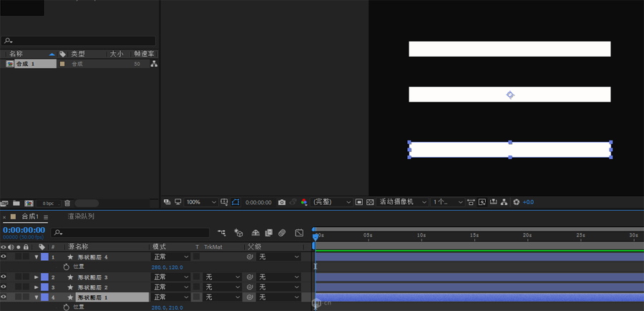Toggle region of interest button in viewer
The height and width of the screenshot is (311, 644).
(x=235, y=203)
